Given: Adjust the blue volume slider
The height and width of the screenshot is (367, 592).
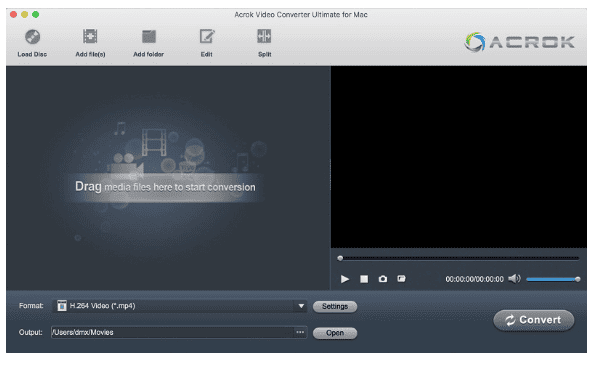Looking at the screenshot, I should pyautogui.click(x=553, y=279).
